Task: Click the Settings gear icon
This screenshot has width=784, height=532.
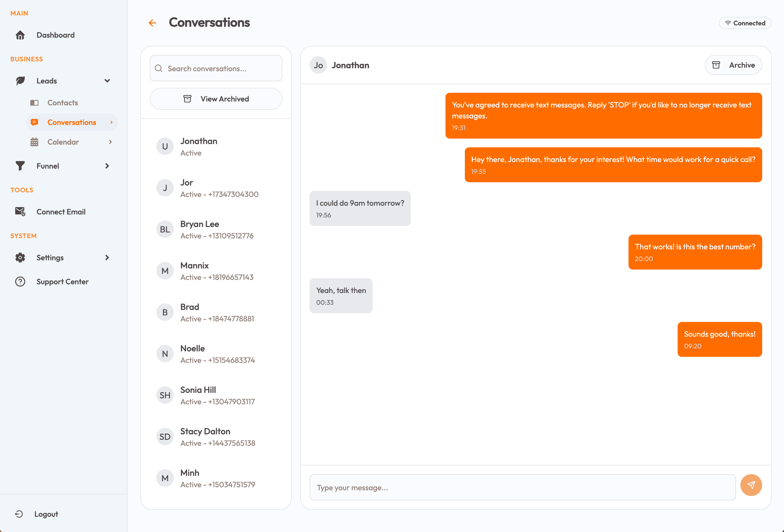Action: coord(20,258)
